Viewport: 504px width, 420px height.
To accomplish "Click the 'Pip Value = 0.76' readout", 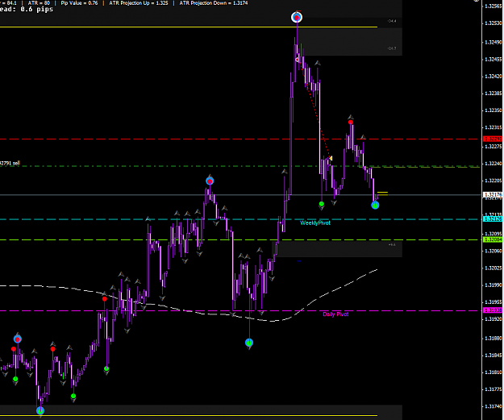I will [x=79, y=3].
